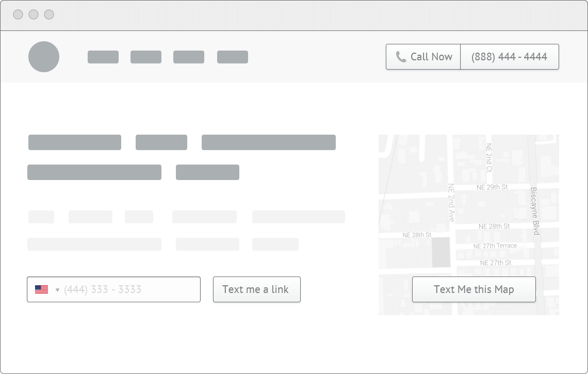Click the red traffic light control

tap(19, 14)
